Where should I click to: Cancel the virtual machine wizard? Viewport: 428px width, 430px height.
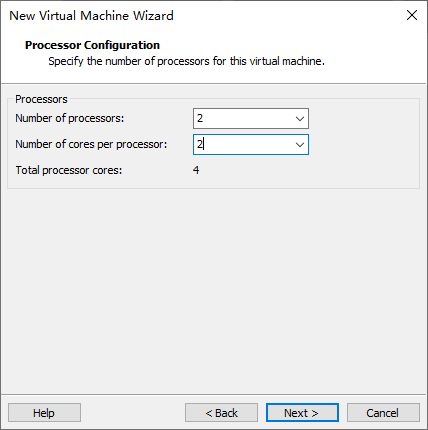pyautogui.click(x=383, y=413)
